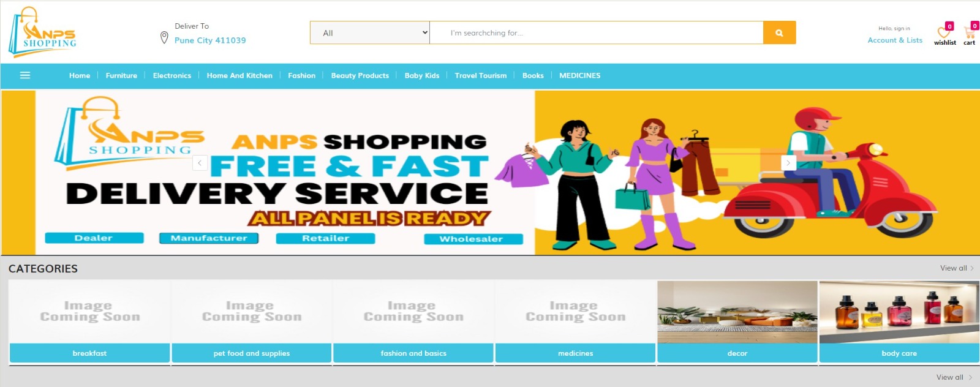Viewport: 980px width, 387px height.
Task: Open Account & Lists menu
Action: [x=895, y=40]
